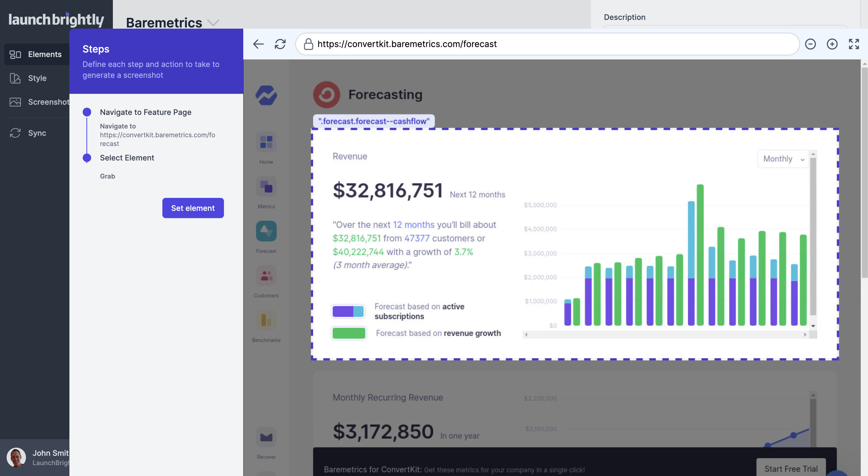Screen dimensions: 868x476
Task: Click the Baremetrics logo icon
Action: click(266, 95)
